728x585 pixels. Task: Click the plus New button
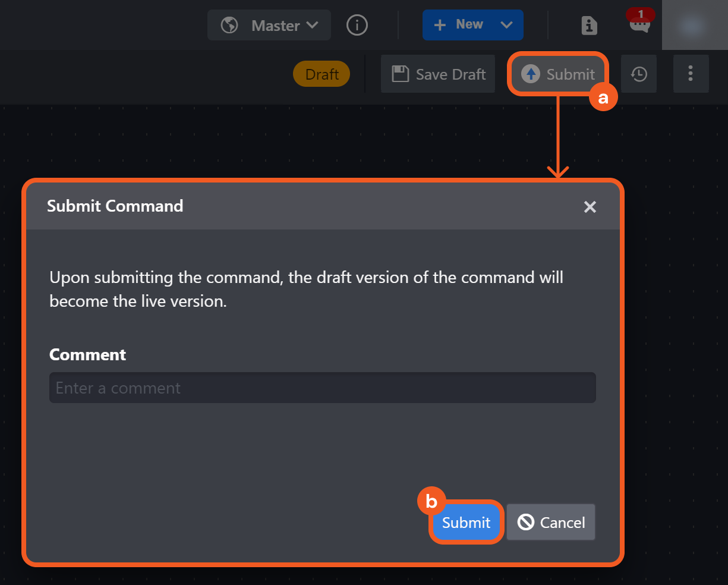[458, 25]
